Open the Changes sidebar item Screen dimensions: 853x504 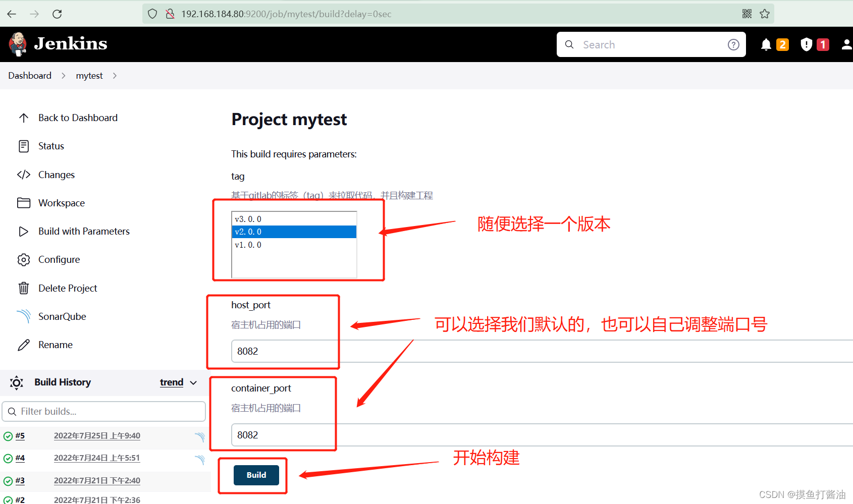[x=57, y=175]
